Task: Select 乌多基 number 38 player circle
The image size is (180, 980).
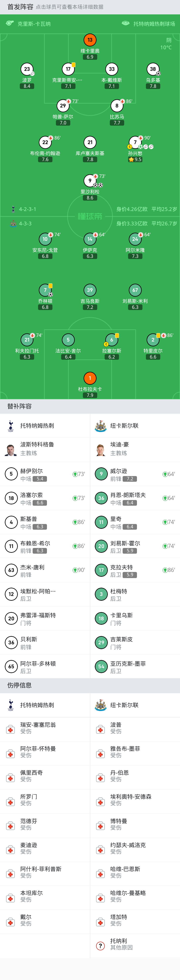Action: [153, 69]
